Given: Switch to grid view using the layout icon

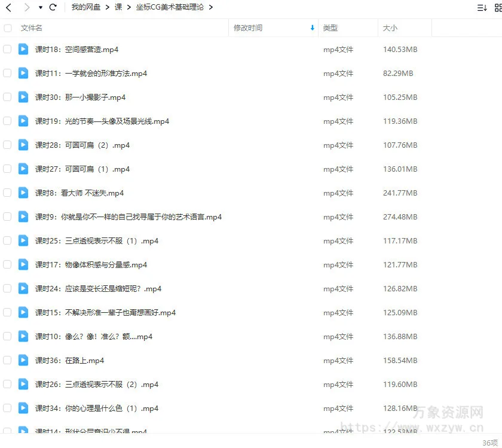Looking at the screenshot, I should click(498, 7).
